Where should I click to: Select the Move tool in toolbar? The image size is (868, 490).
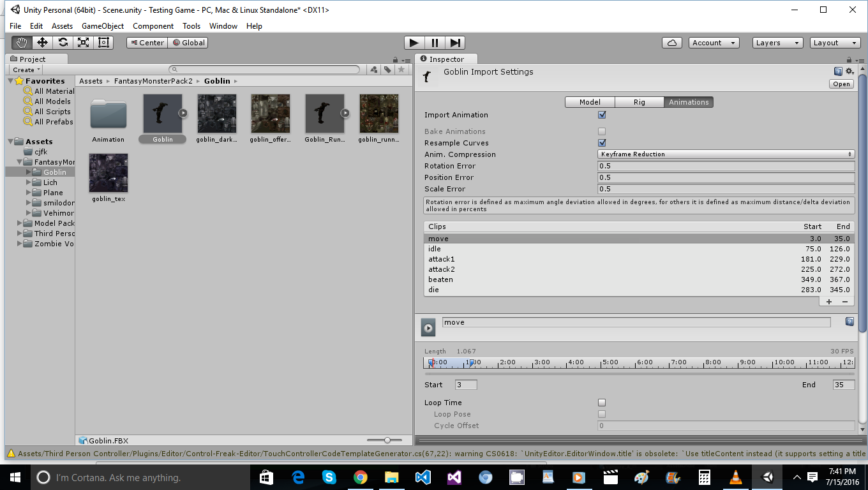(x=42, y=43)
